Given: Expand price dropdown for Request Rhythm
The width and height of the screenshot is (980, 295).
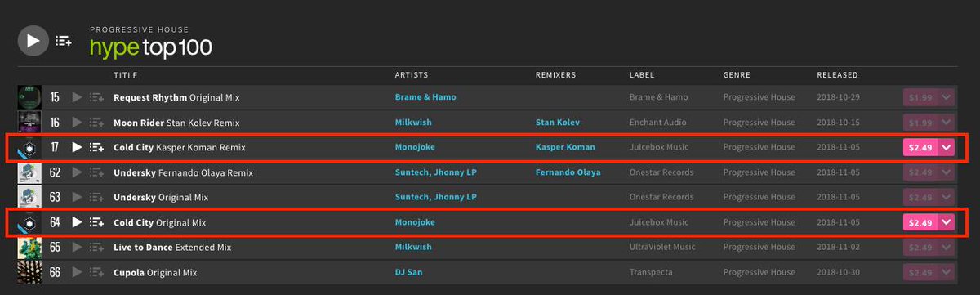Looking at the screenshot, I should (x=947, y=97).
